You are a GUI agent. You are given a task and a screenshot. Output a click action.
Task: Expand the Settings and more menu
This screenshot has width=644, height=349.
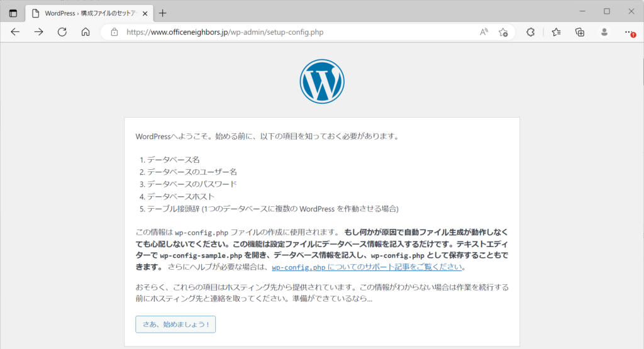click(628, 32)
